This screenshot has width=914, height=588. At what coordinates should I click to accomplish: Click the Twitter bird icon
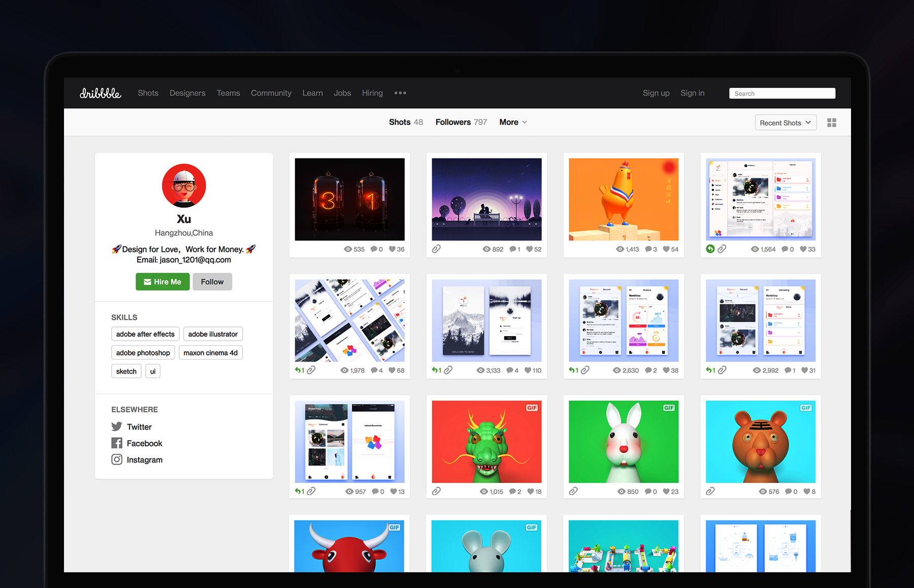click(117, 427)
